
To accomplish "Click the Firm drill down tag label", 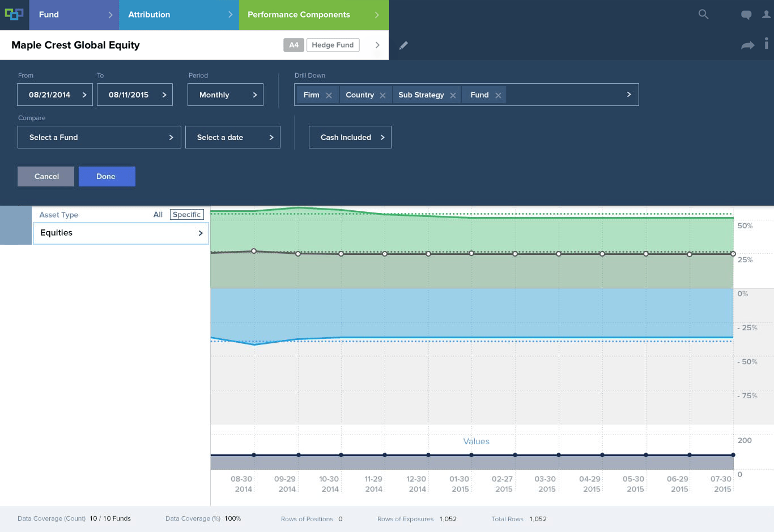I will tap(311, 95).
